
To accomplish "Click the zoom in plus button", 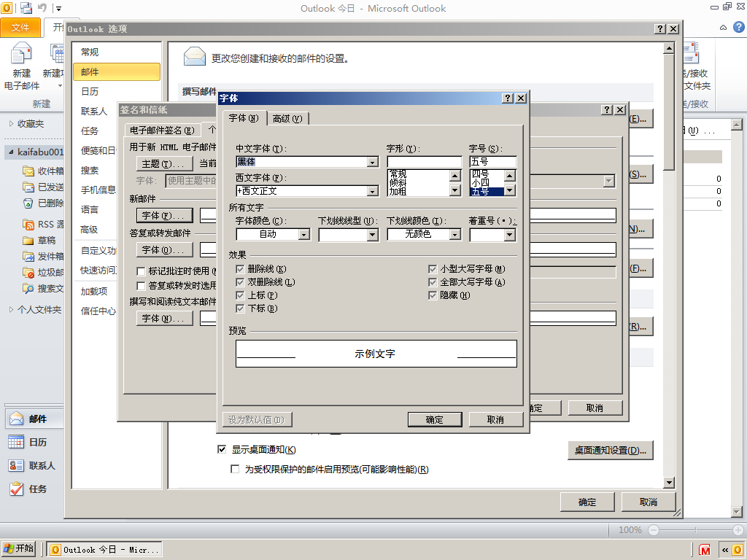I will (738, 530).
